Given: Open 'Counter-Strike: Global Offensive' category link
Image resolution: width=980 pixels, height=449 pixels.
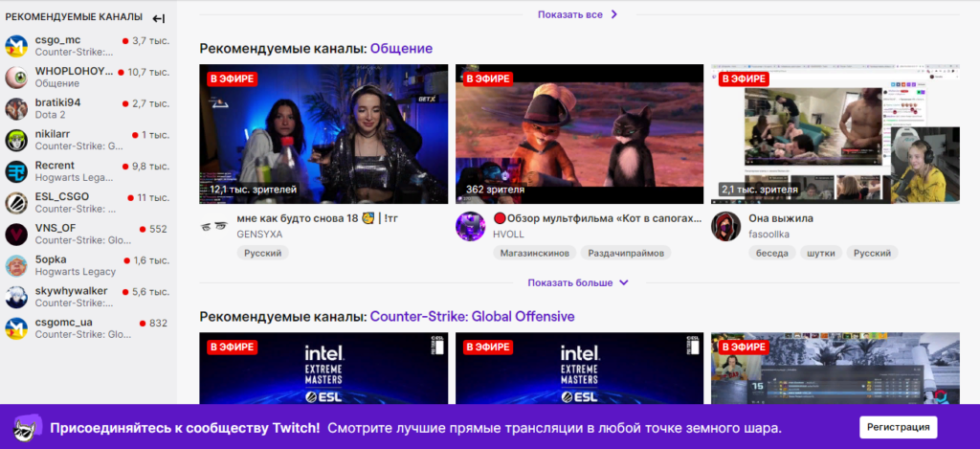Looking at the screenshot, I should [472, 317].
